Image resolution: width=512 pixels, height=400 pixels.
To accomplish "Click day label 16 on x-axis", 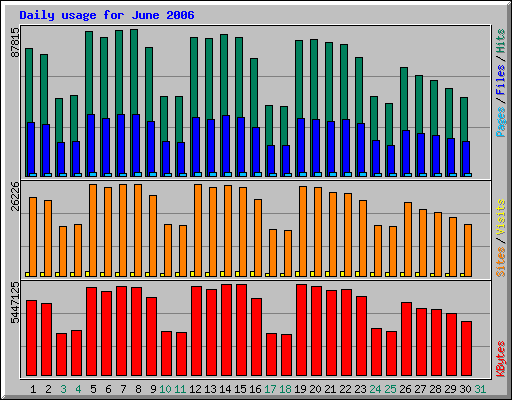I will pyautogui.click(x=255, y=389).
